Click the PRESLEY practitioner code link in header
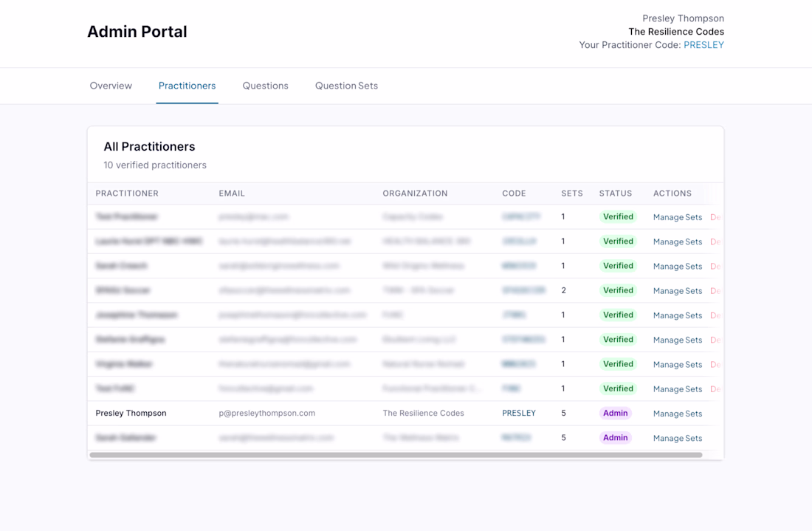This screenshot has height=531, width=812. (703, 45)
